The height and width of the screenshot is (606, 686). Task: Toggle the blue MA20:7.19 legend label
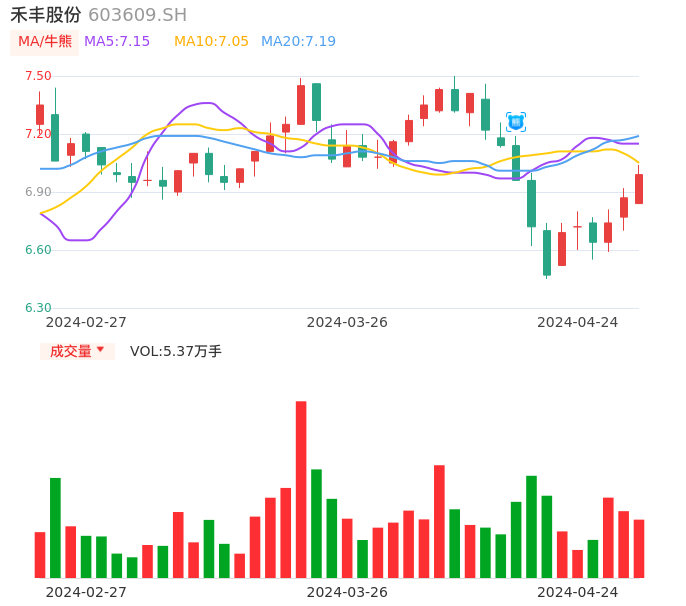(298, 42)
